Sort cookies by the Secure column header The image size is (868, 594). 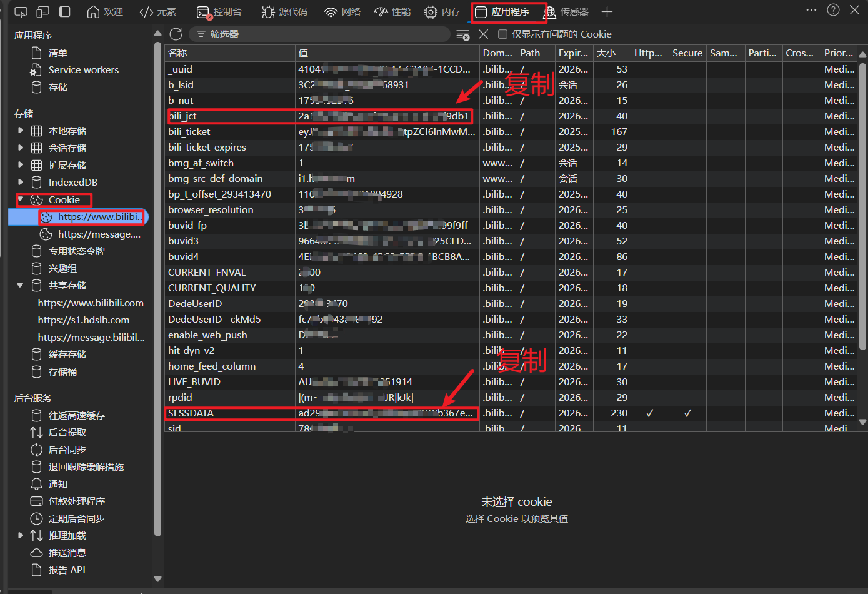(687, 53)
